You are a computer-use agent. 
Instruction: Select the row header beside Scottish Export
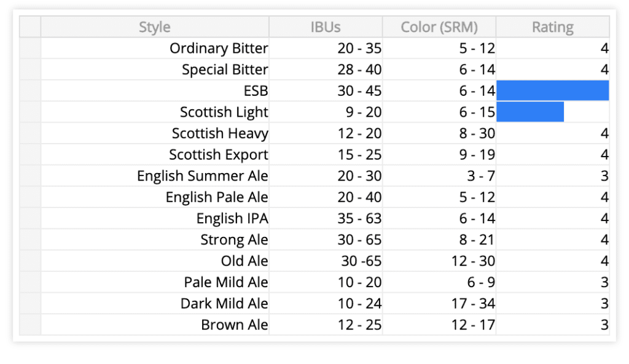pos(30,155)
